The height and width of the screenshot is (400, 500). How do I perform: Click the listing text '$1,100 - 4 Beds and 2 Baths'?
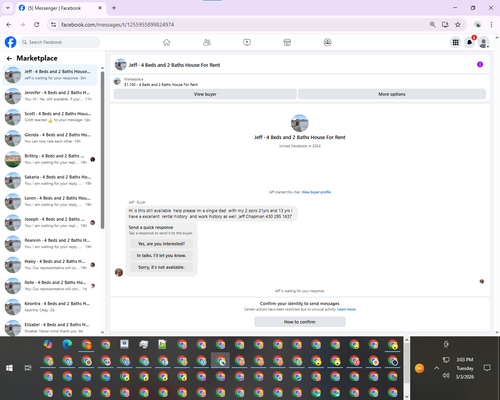[x=161, y=85]
